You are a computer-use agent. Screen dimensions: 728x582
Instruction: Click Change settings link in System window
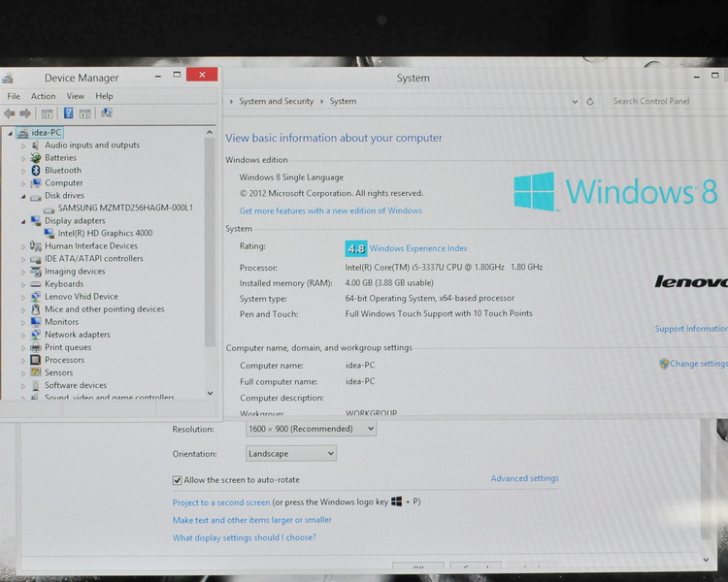tap(699, 364)
